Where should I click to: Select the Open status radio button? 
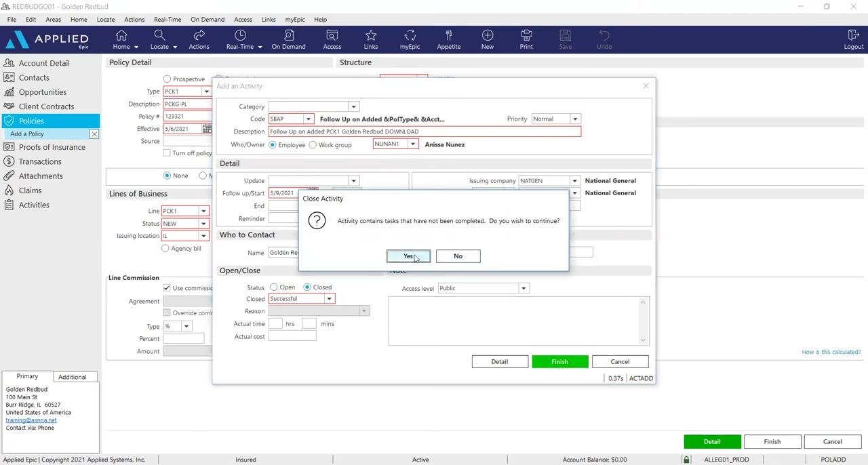point(274,287)
